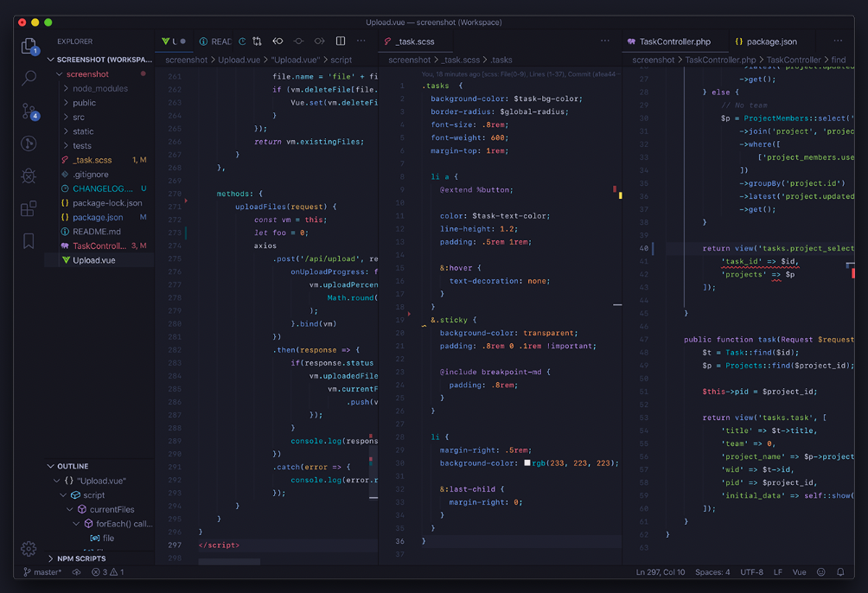Open the GitLens icon in activity bar
The width and height of the screenshot is (868, 593).
[29, 143]
